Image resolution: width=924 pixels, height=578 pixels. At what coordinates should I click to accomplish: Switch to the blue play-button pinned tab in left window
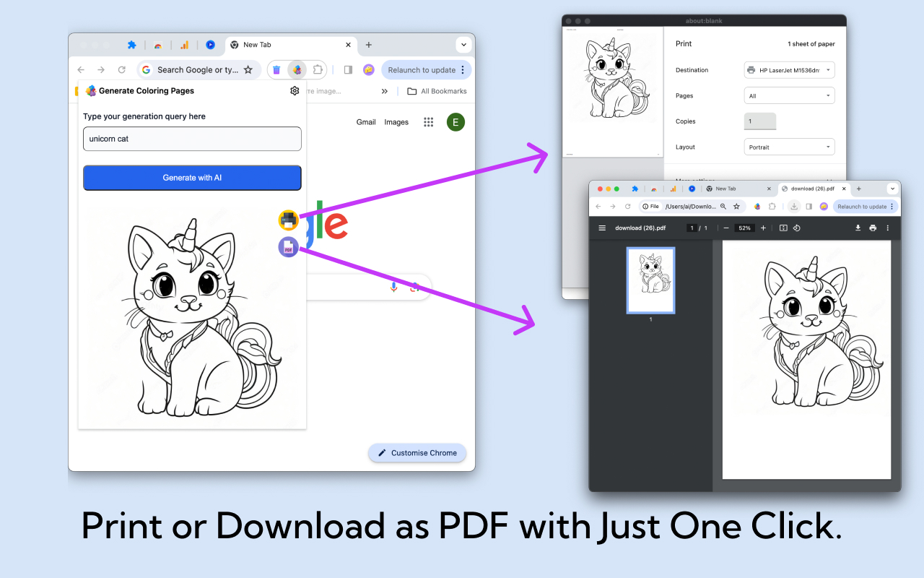click(210, 45)
